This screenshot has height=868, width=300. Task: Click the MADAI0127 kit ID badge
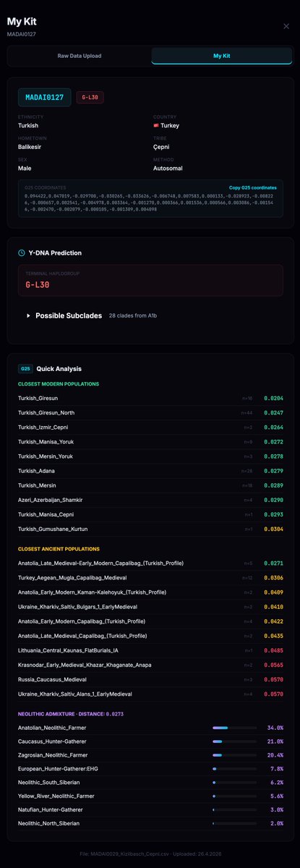click(x=44, y=97)
